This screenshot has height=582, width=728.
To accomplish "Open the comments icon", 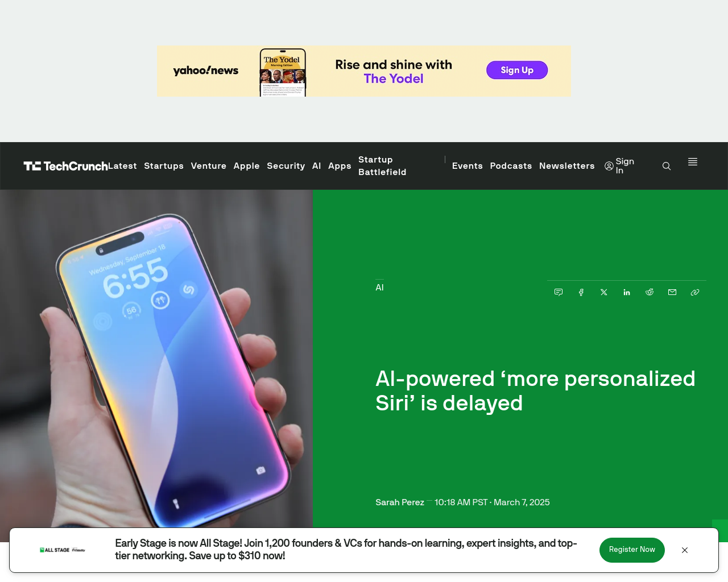I will pos(559,292).
